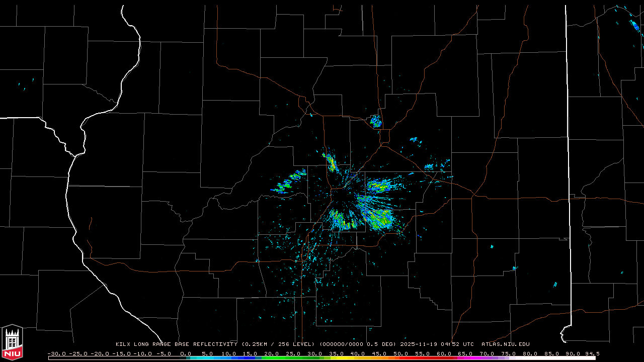Click the -30.0 scale label
This screenshot has height=362, width=644.
click(x=57, y=353)
